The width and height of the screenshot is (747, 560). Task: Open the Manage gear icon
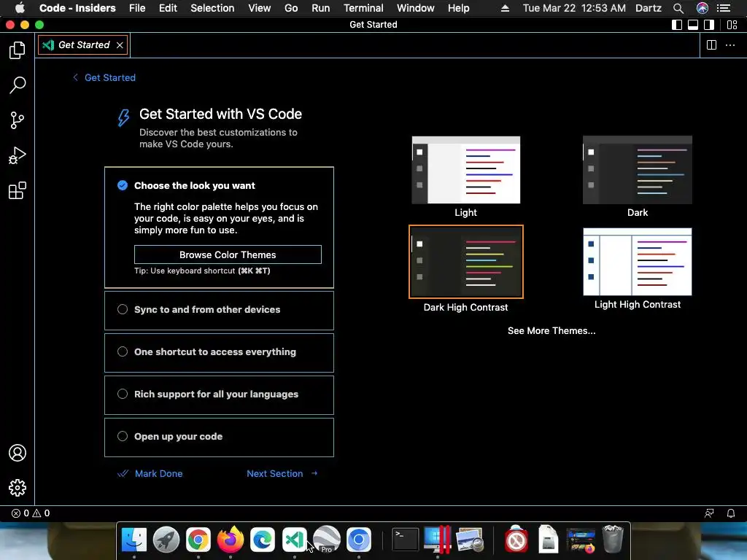pos(18,488)
